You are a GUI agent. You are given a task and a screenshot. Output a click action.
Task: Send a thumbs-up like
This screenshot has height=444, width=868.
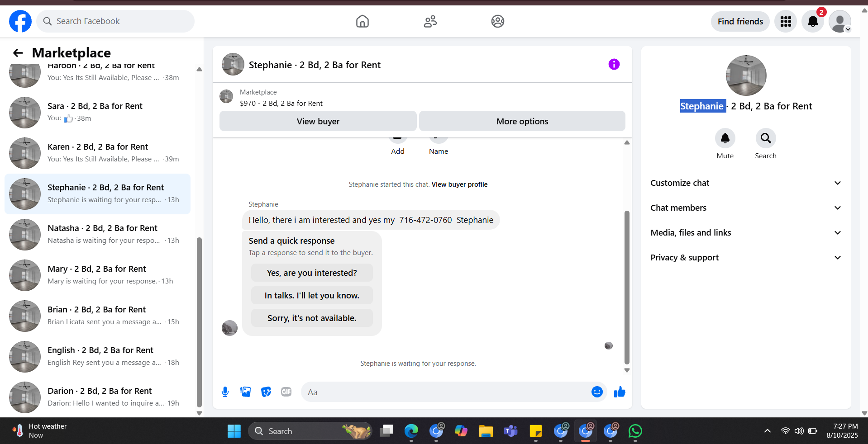(620, 392)
